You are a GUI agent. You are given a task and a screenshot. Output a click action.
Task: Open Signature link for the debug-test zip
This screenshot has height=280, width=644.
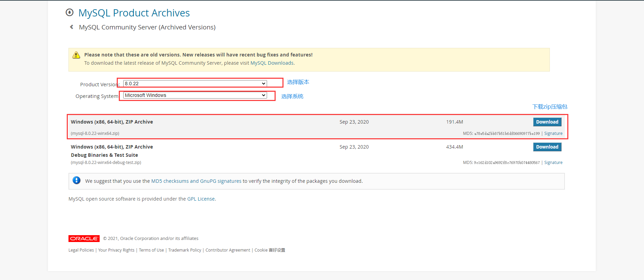click(553, 163)
